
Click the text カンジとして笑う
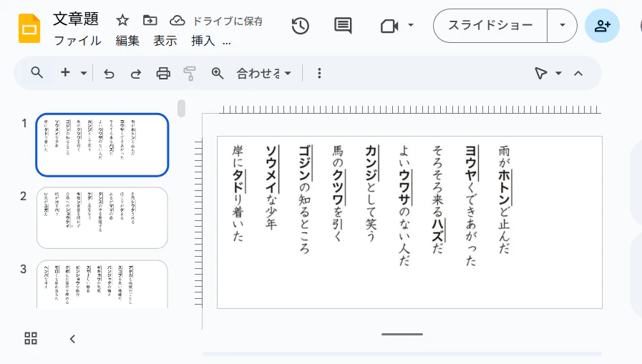[371, 193]
